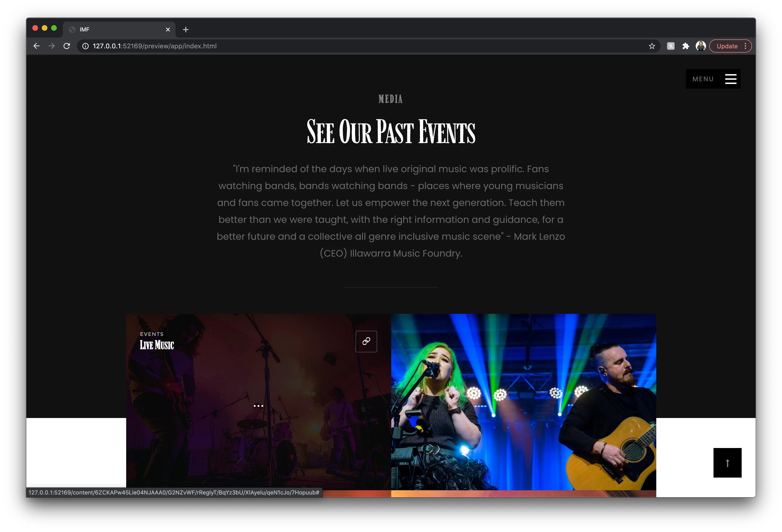Screen dimensions: 782x532
Task: Click the three dots on Live Music card
Action: [x=258, y=406]
